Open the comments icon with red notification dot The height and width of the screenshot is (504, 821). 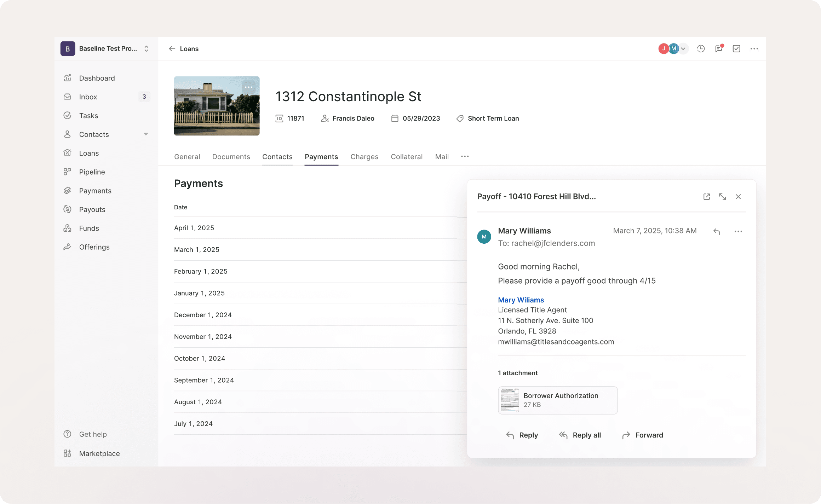(719, 49)
